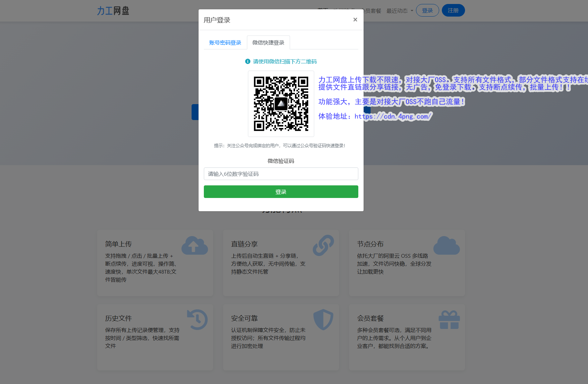Focus the 6-digit verification code field
The width and height of the screenshot is (588, 384).
click(281, 174)
